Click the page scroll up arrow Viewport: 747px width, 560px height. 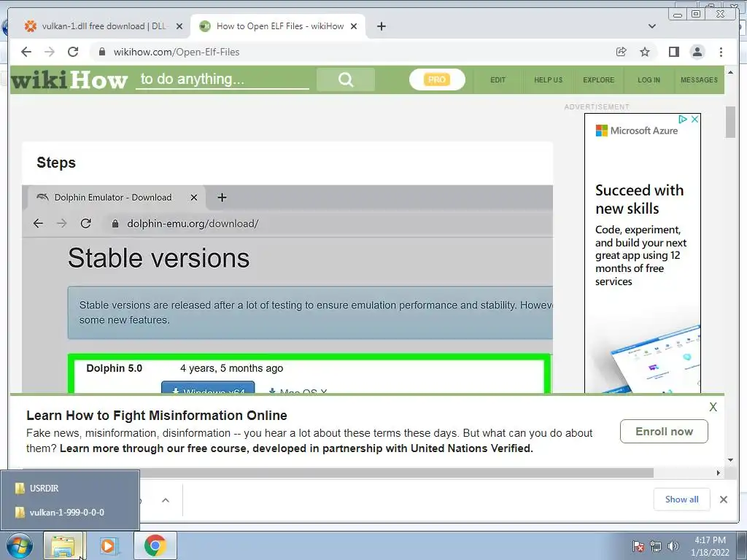[x=730, y=72]
